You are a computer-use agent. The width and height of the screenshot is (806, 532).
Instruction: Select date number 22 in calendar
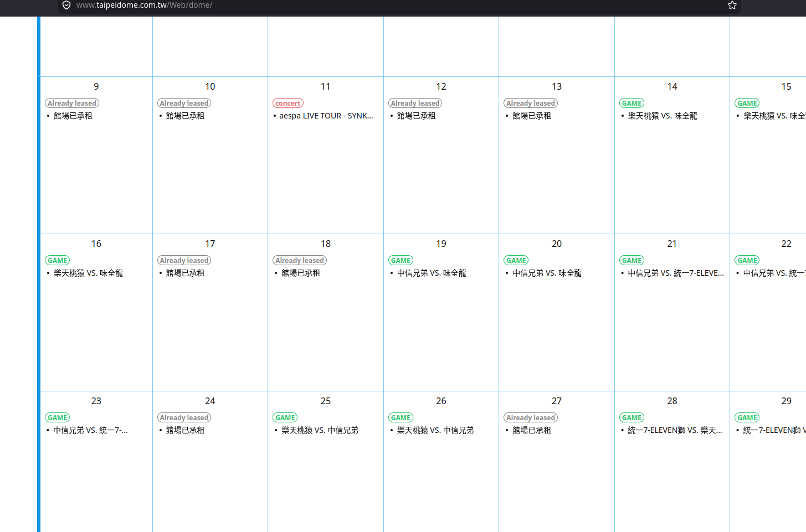coord(787,244)
